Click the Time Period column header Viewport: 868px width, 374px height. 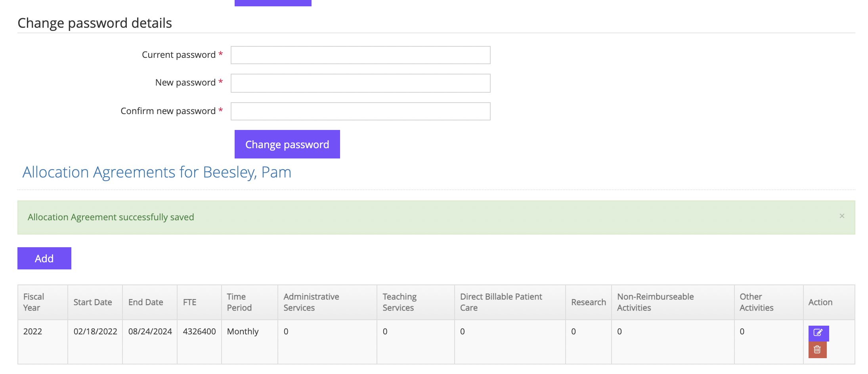point(250,302)
